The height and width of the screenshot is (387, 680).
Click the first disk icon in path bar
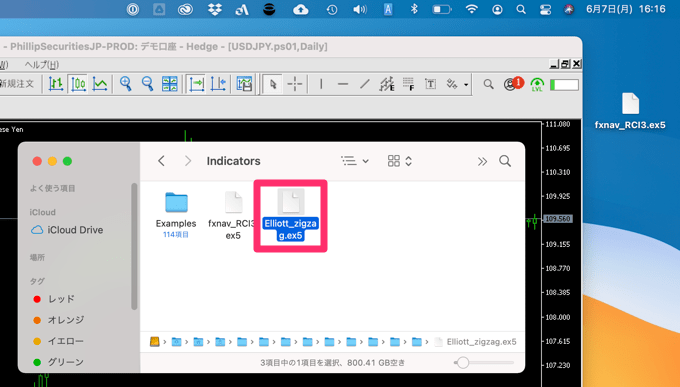[x=154, y=342]
